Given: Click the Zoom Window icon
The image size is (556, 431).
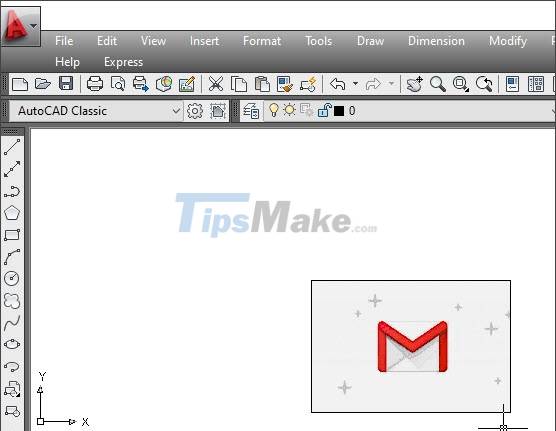Looking at the screenshot, I should (461, 84).
